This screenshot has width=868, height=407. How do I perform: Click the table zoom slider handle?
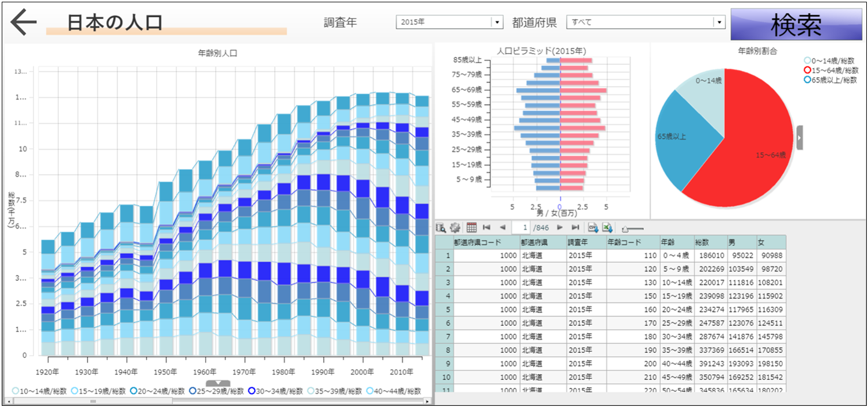click(625, 229)
